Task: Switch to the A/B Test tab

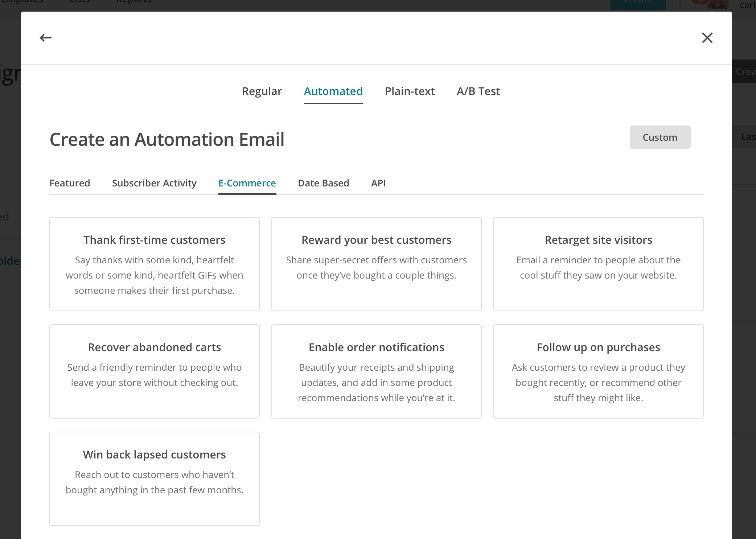Action: (478, 91)
